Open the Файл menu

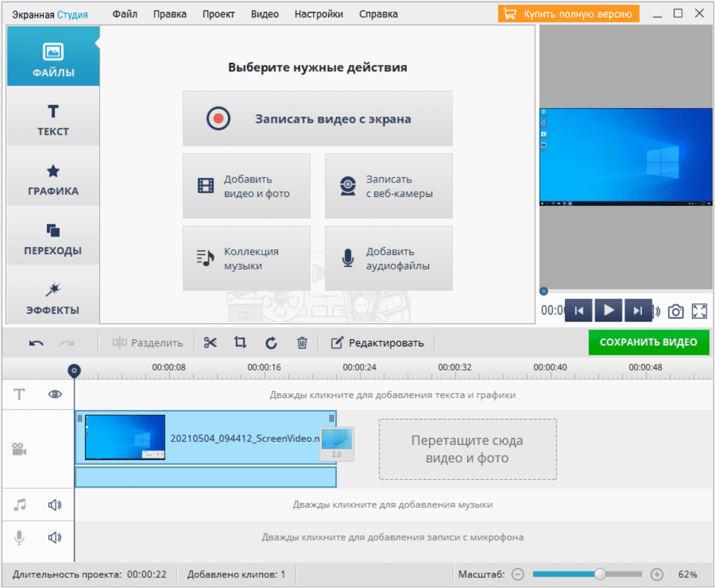point(125,14)
